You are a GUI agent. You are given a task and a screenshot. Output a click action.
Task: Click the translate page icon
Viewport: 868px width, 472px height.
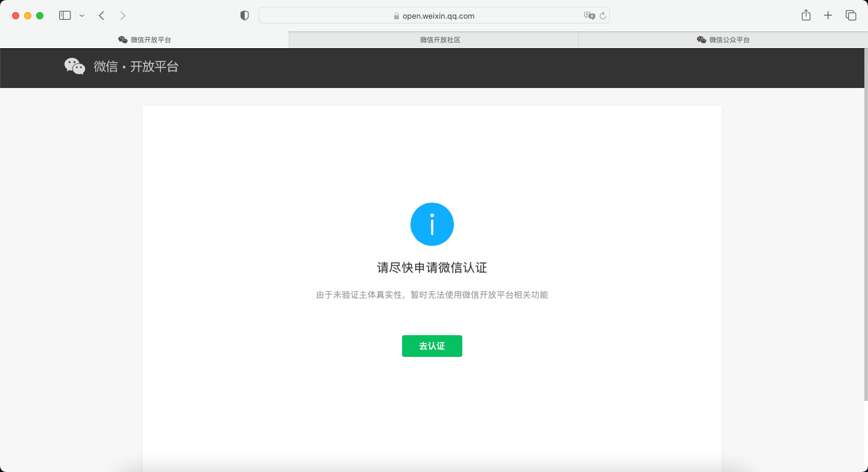589,16
